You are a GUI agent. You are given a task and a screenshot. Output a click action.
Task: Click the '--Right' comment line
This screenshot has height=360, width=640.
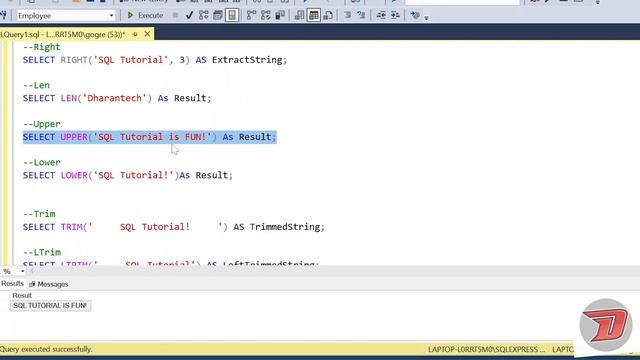tap(42, 47)
